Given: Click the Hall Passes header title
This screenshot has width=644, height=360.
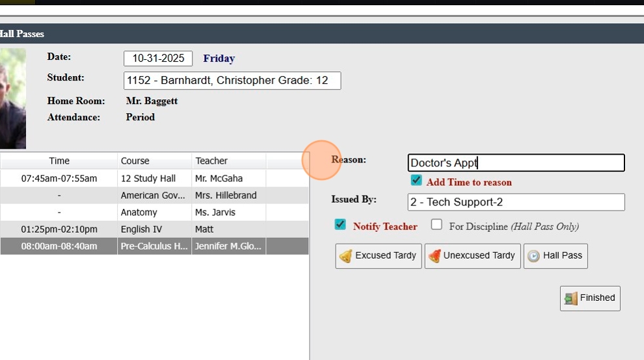Looking at the screenshot, I should [x=21, y=34].
